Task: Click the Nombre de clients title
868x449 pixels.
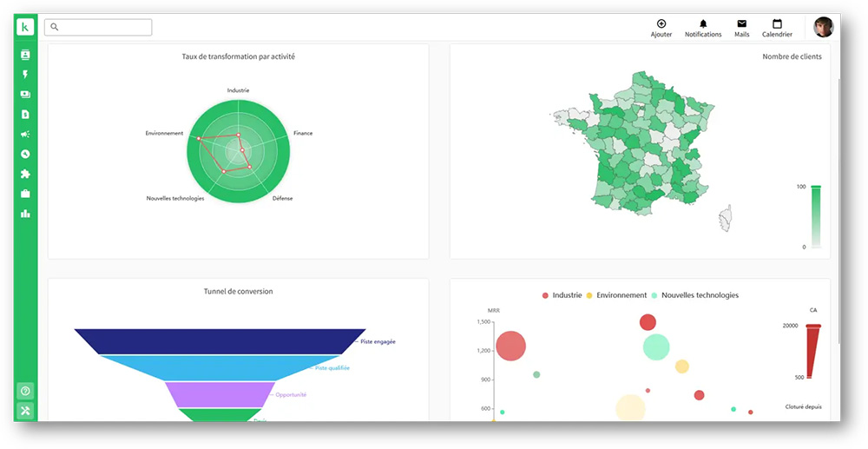Action: coord(792,56)
